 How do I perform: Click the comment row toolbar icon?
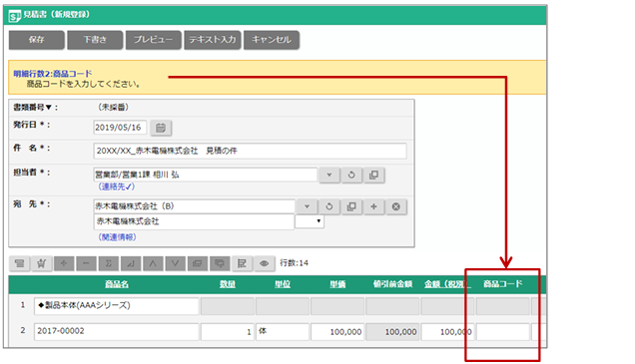point(220,263)
